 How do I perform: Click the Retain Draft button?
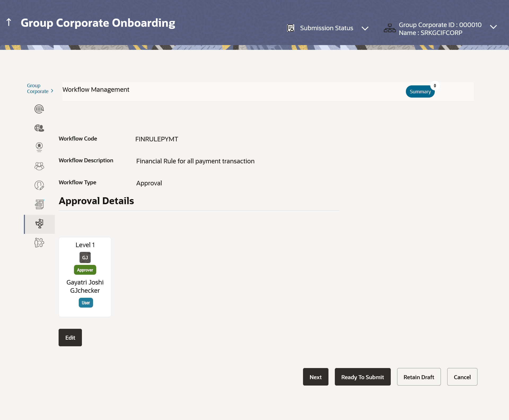click(419, 377)
